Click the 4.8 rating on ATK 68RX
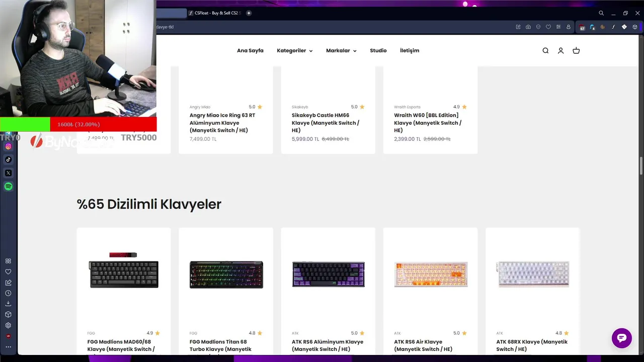The image size is (644, 362). (x=562, y=333)
